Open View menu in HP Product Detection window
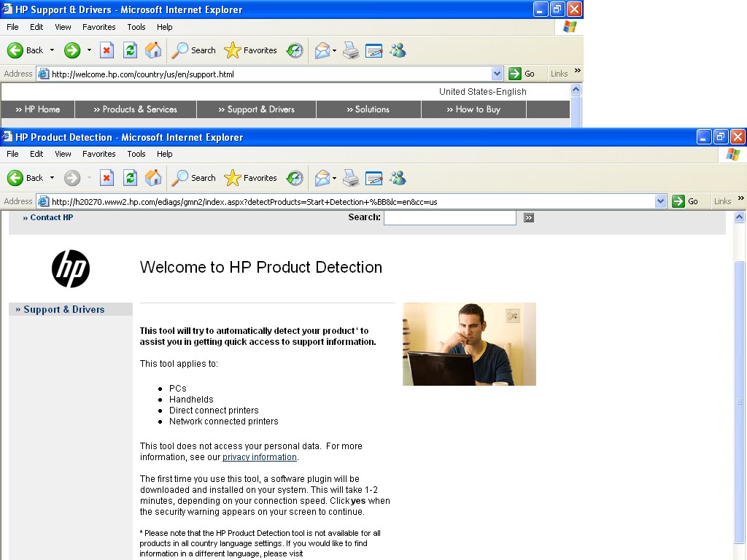Screen dimensions: 747x560 click(x=63, y=154)
